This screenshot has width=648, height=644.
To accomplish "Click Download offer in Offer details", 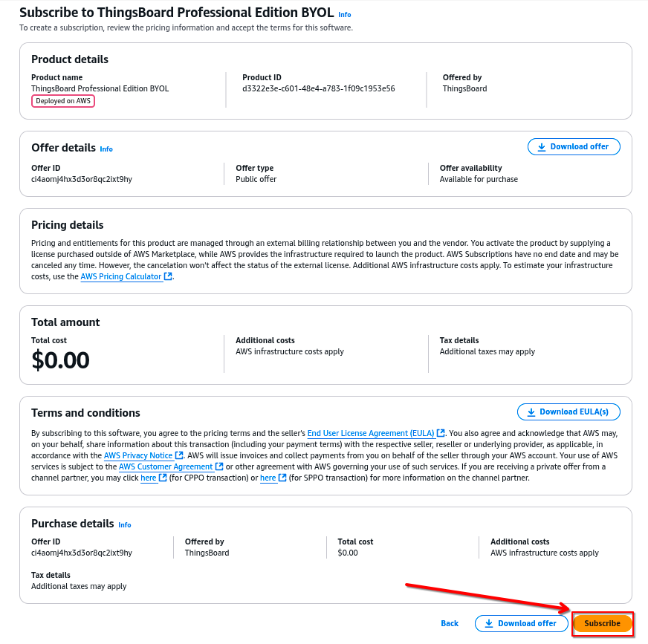I will tap(574, 146).
